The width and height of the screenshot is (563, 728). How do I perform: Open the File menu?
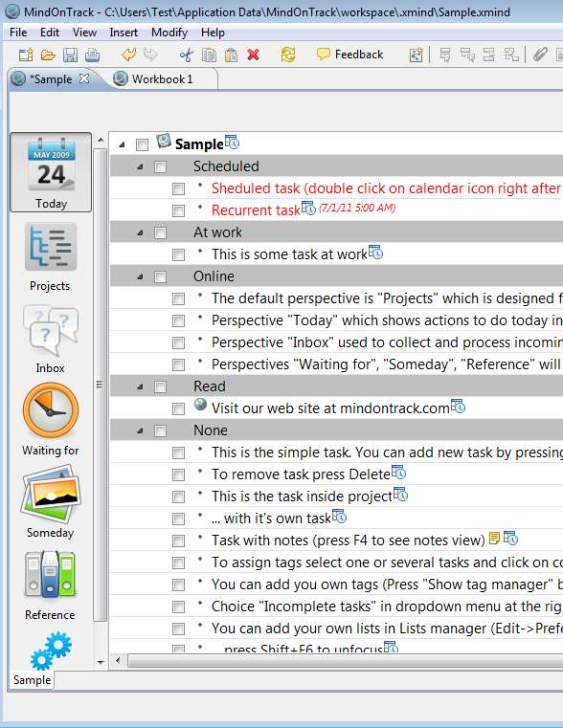pos(18,33)
